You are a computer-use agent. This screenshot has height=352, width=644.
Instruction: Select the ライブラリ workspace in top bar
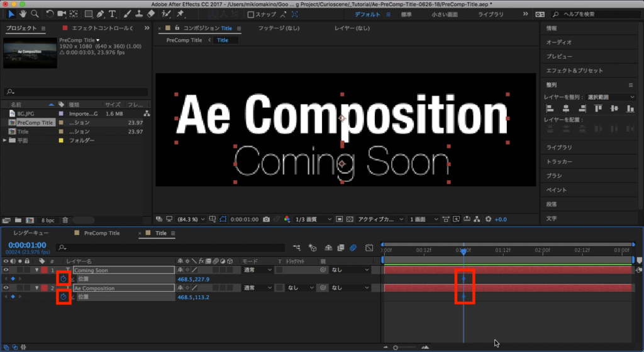pos(491,14)
